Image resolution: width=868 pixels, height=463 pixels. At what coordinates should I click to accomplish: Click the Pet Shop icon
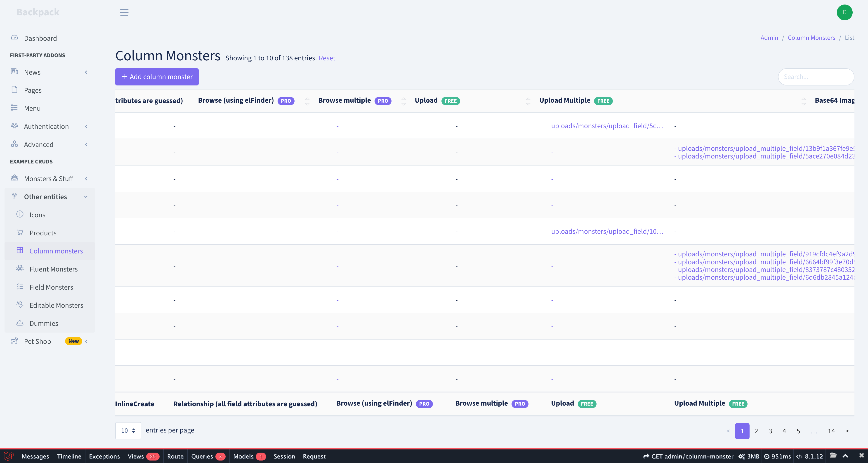pyautogui.click(x=14, y=341)
